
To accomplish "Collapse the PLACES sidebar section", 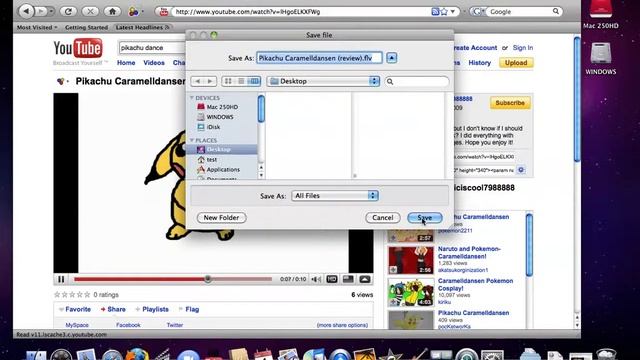I will coord(192,140).
